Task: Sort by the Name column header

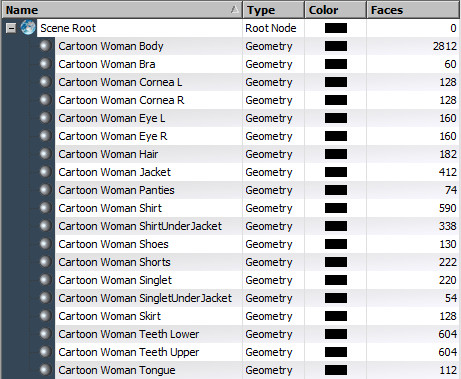Action: point(122,10)
